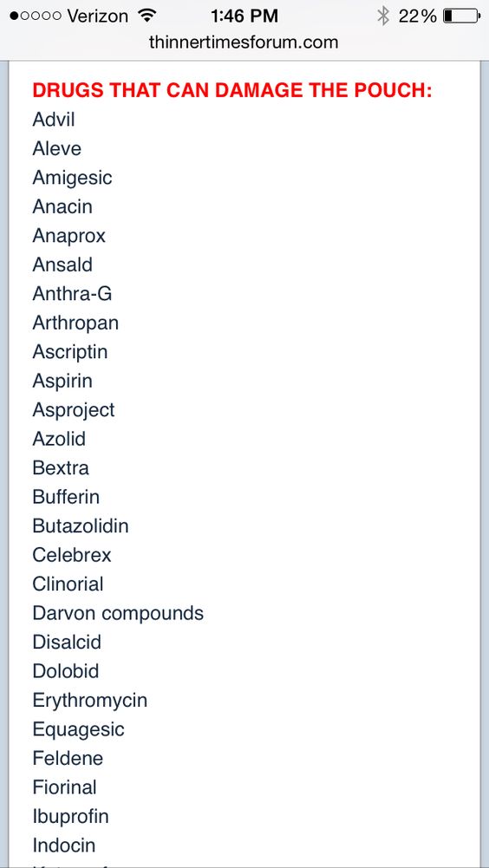Select the 'Feldene' entry
489x868 pixels.
[x=68, y=758]
